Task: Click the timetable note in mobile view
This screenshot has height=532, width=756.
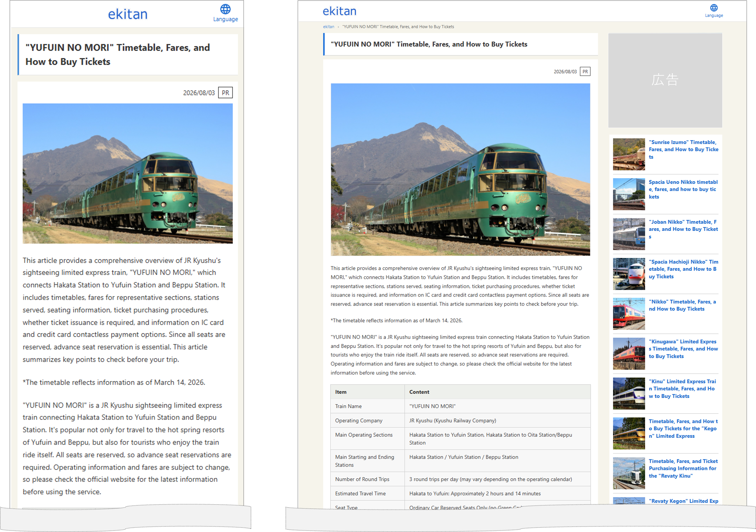Action: pyautogui.click(x=114, y=382)
